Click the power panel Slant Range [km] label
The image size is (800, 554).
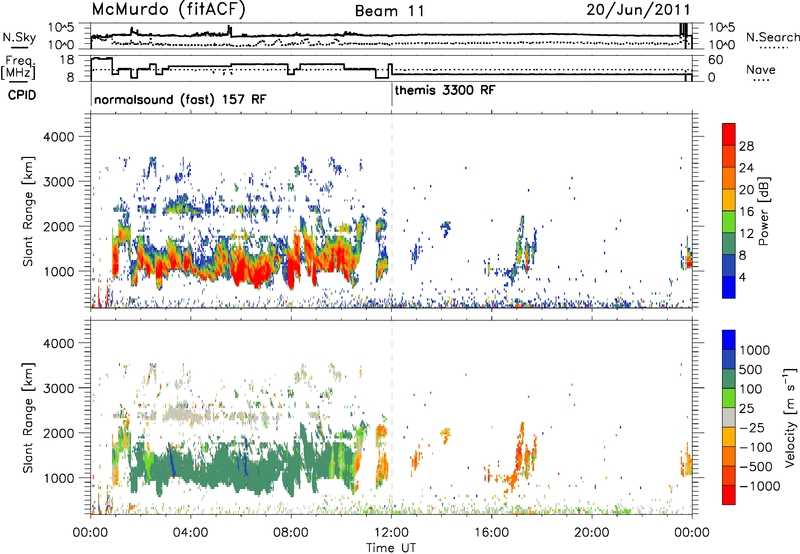point(28,211)
